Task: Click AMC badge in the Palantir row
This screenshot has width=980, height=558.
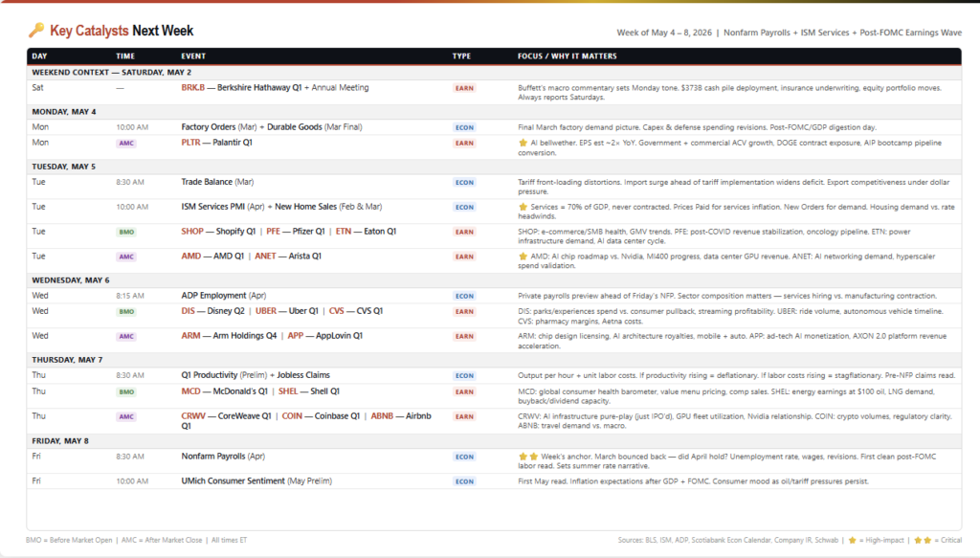Action: 126,144
